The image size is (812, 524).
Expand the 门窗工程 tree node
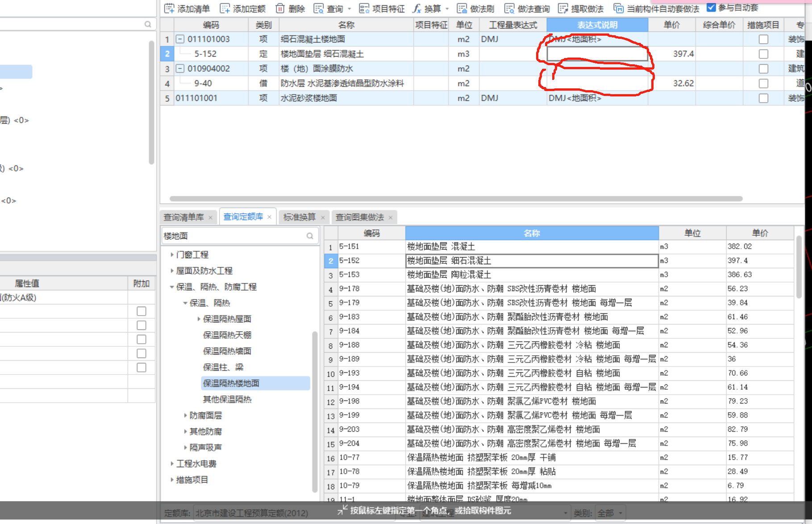click(172, 255)
